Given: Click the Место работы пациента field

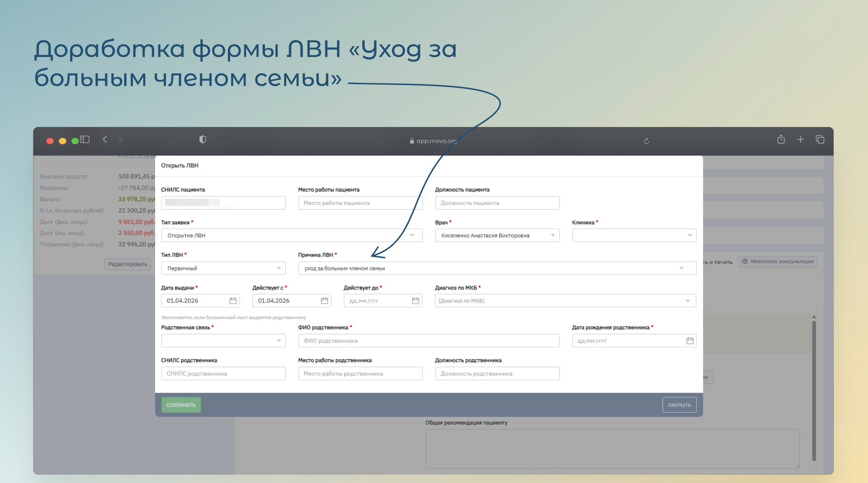Looking at the screenshot, I should coord(360,203).
